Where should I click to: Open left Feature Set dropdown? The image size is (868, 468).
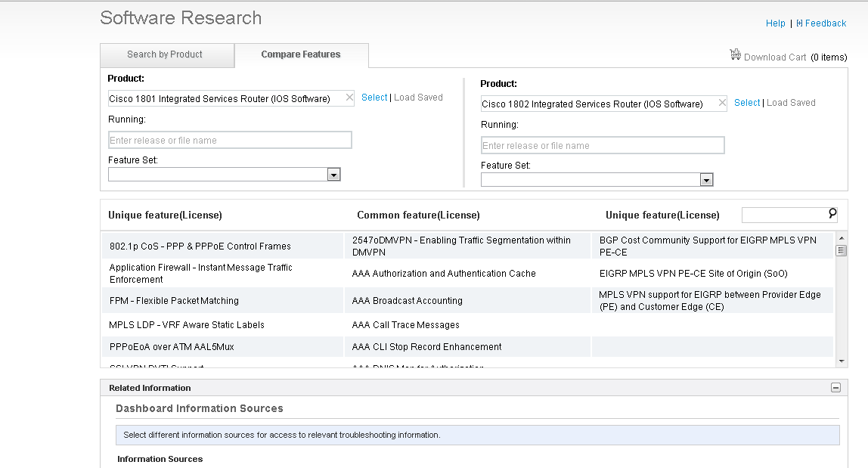pyautogui.click(x=333, y=175)
